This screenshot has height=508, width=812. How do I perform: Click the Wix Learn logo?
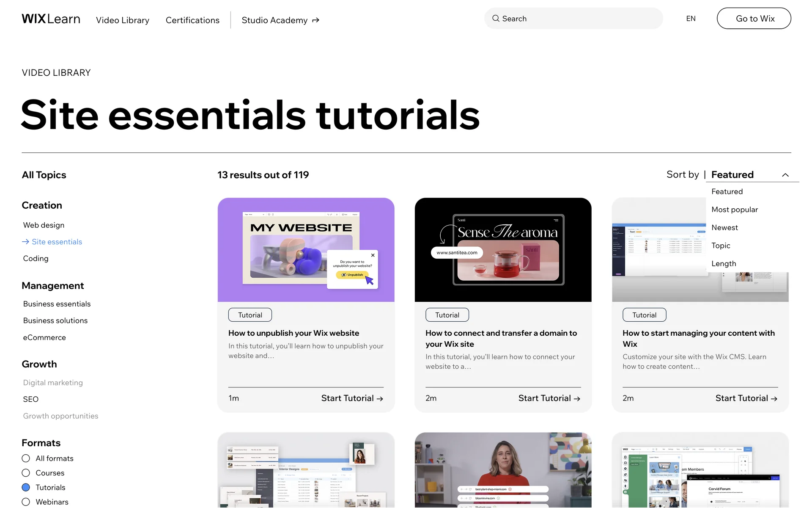click(51, 19)
